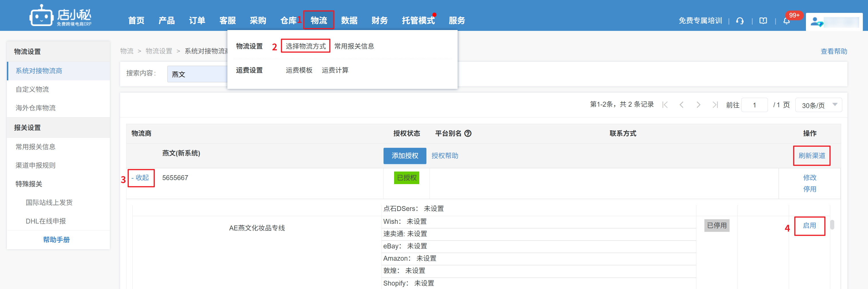Click the channel list vertical scrollbar
This screenshot has height=289, width=868.
(832, 225)
